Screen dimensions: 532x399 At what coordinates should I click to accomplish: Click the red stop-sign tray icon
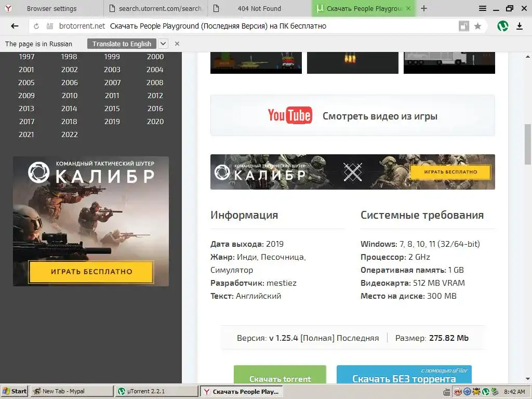point(458,392)
